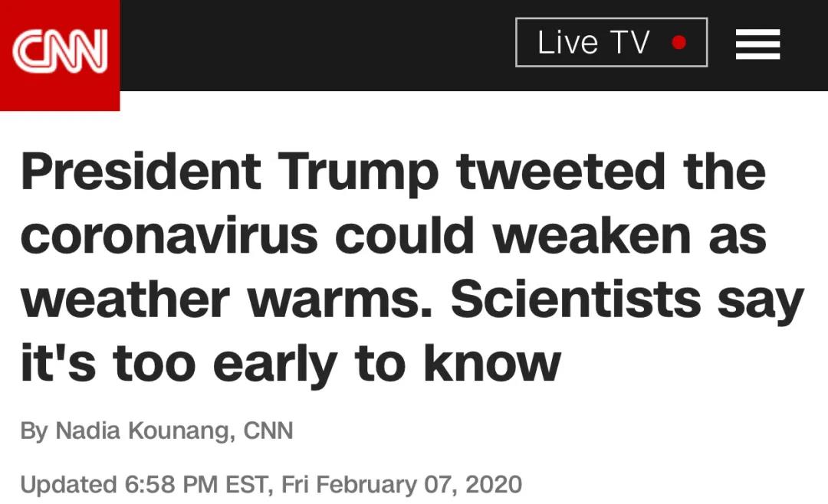Click the "Fri February 07, 2020" date
828x504 pixels.
pyautogui.click(x=401, y=484)
